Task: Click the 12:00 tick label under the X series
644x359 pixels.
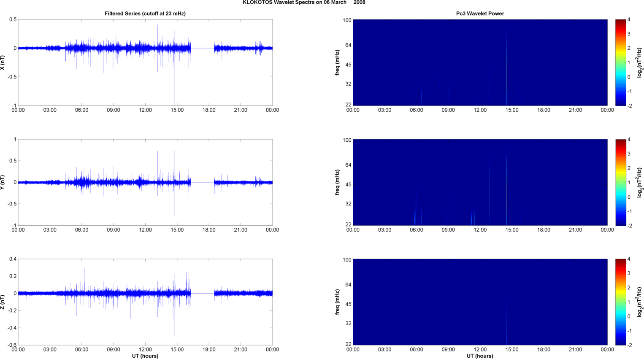Action: pos(145,110)
